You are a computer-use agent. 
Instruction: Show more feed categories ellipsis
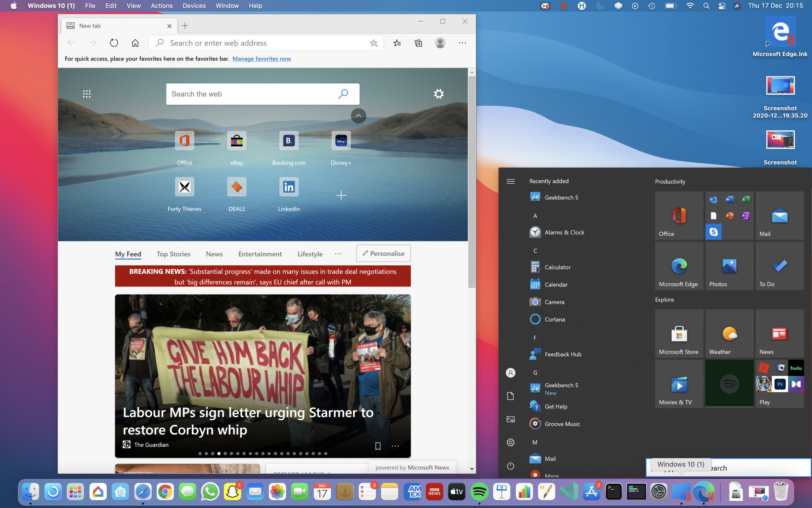[338, 254]
